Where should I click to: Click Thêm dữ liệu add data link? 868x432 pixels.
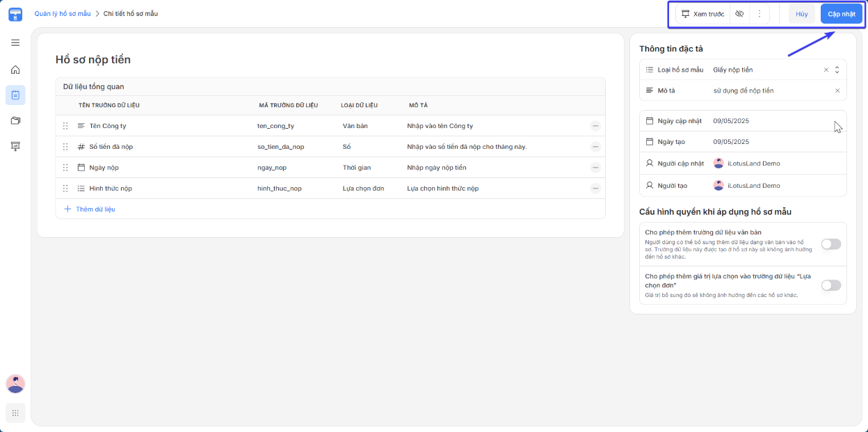(x=90, y=209)
